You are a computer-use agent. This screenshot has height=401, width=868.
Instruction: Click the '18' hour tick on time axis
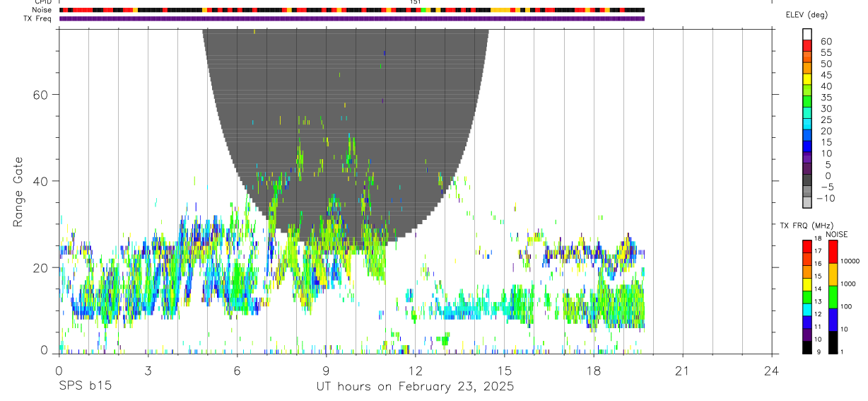click(594, 371)
